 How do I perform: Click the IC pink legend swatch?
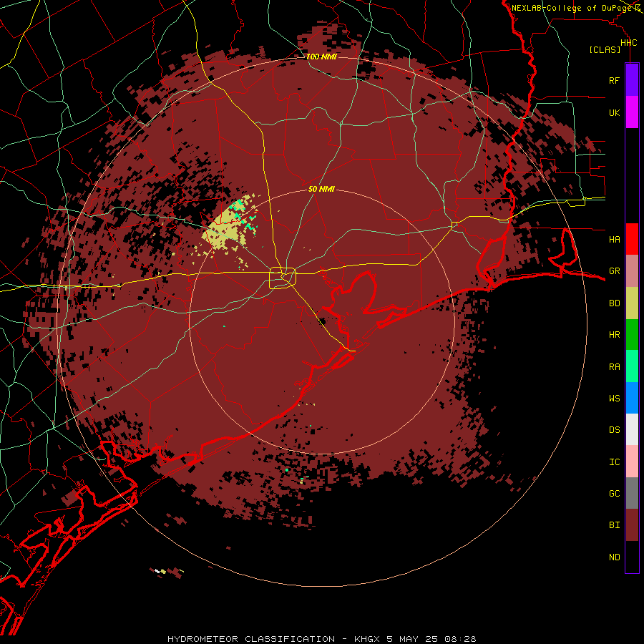[x=632, y=462]
